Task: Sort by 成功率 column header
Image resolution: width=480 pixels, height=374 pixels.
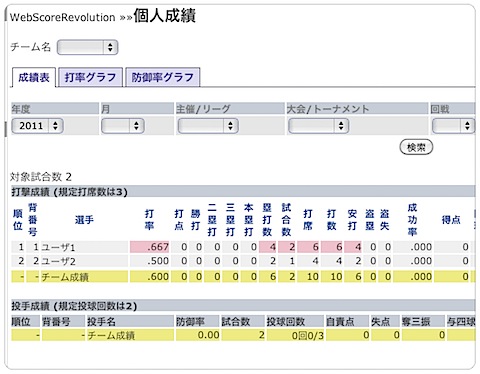Action: [x=412, y=220]
